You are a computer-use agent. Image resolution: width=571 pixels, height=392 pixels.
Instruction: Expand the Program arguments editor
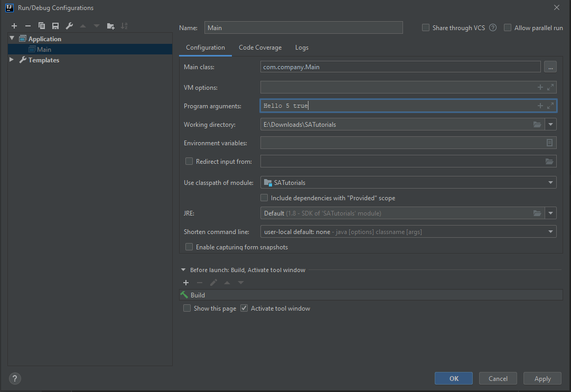tap(550, 105)
